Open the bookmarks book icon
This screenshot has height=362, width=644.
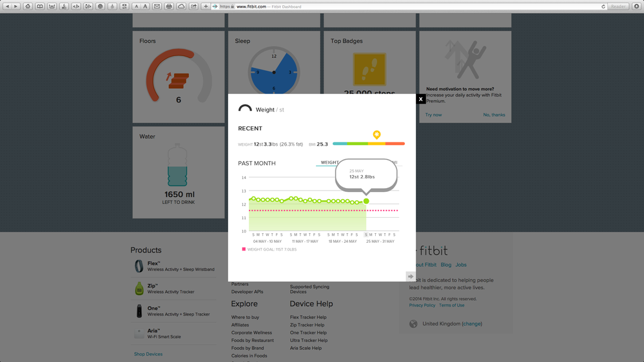[x=40, y=6]
